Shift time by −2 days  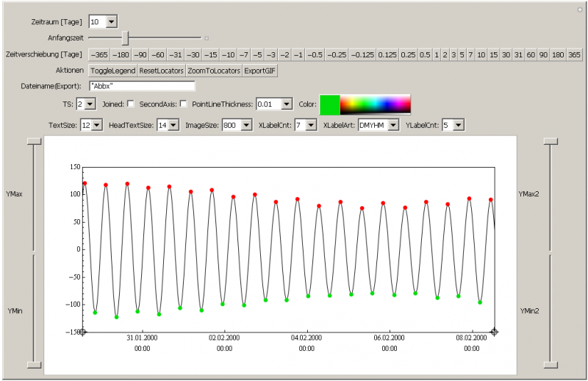285,55
